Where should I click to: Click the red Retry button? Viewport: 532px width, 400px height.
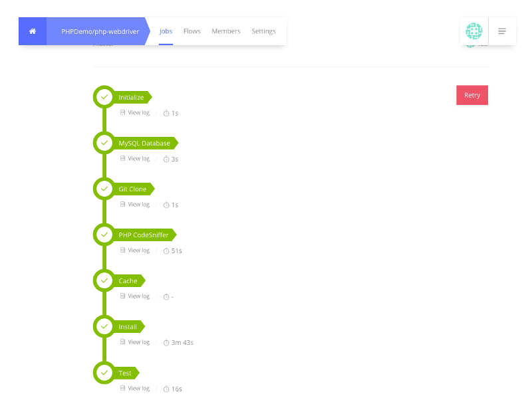coord(472,95)
